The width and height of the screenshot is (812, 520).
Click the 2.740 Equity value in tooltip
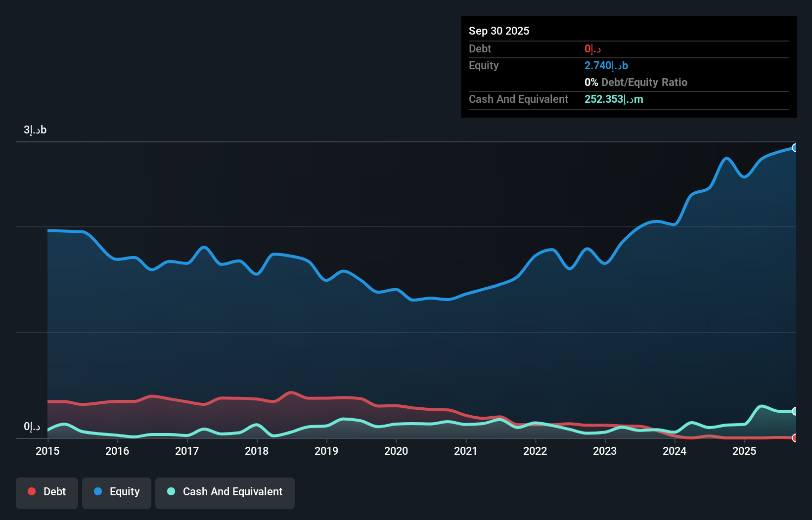click(606, 66)
